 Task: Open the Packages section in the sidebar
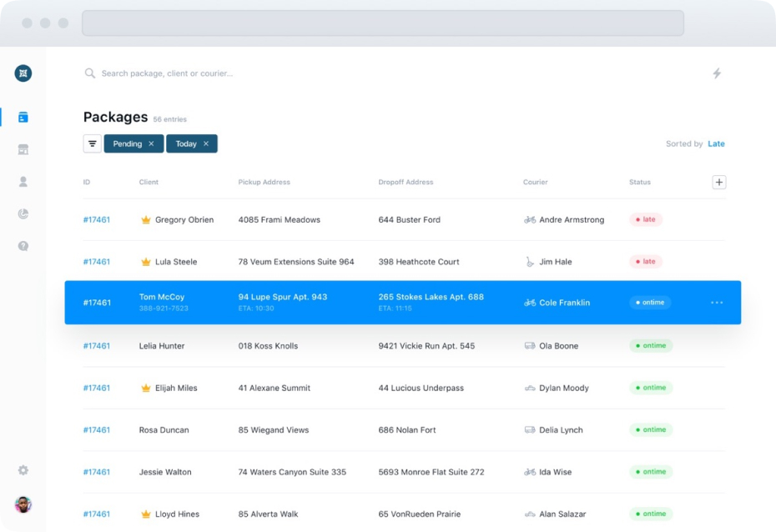click(x=23, y=118)
